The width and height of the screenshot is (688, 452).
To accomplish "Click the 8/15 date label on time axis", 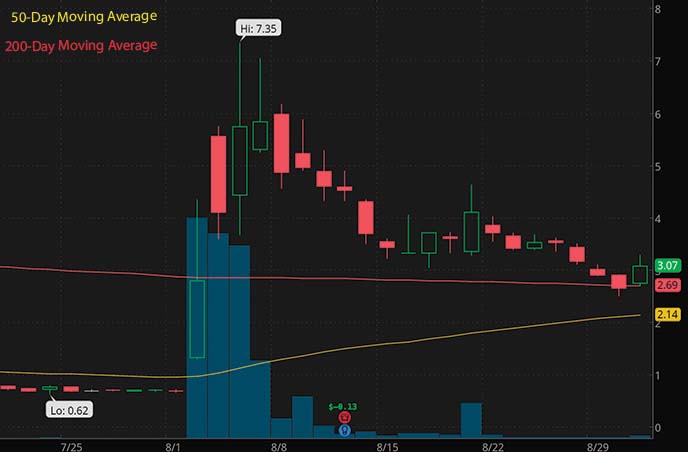I will click(387, 447).
